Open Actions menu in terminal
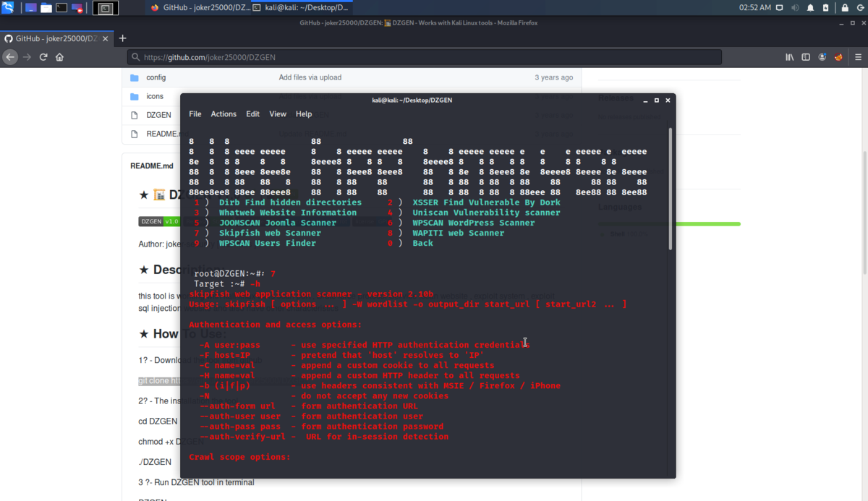This screenshot has height=501, width=868. (x=224, y=114)
